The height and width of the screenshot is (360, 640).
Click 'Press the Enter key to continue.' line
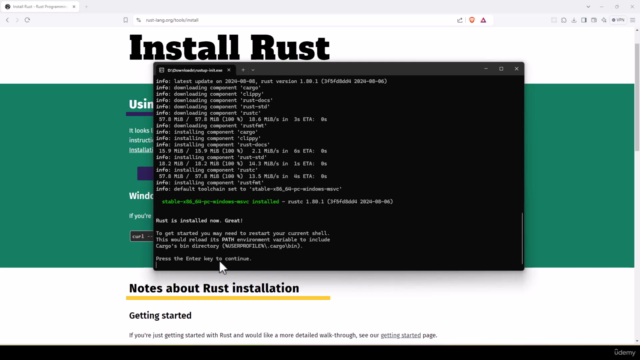coord(204,258)
